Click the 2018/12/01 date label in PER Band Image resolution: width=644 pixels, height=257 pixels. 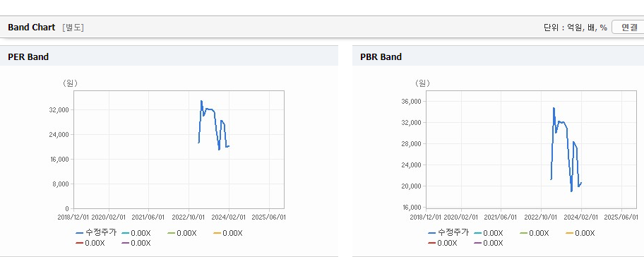pyautogui.click(x=73, y=217)
